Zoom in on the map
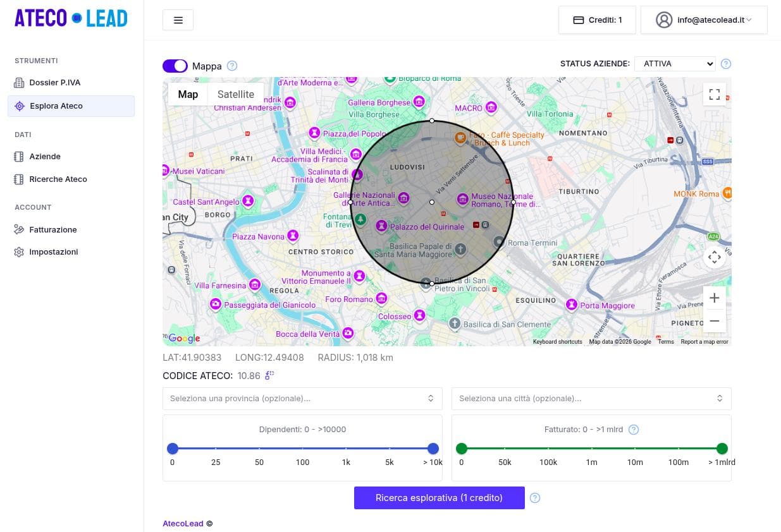Screen dimensions: 781x532 [714, 298]
